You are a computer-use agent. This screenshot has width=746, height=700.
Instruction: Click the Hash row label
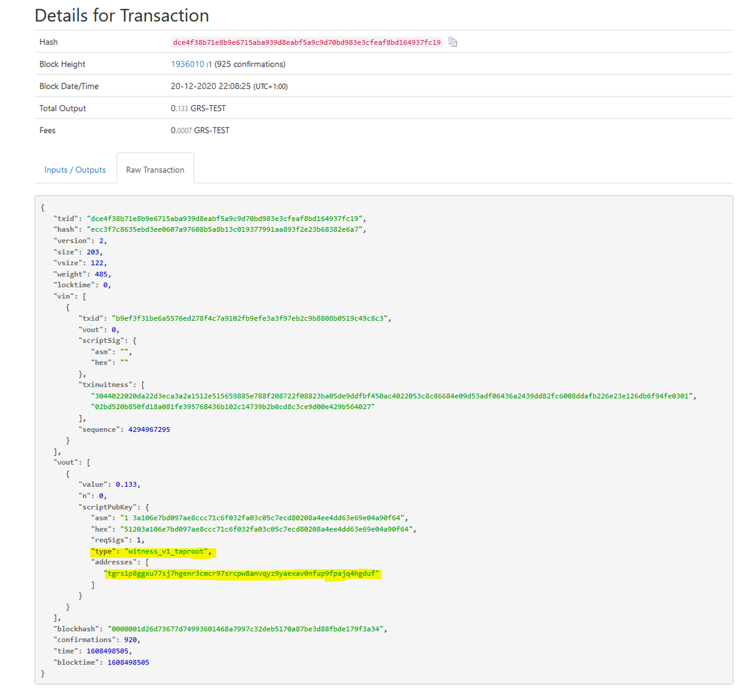(48, 42)
